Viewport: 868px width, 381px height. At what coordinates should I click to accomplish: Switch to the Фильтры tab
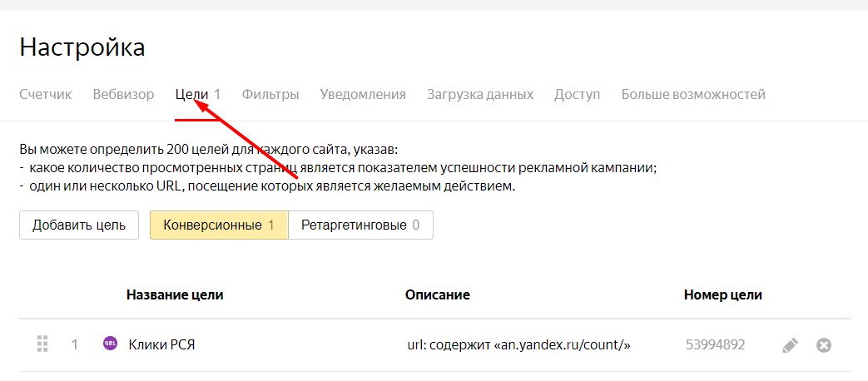pos(270,94)
